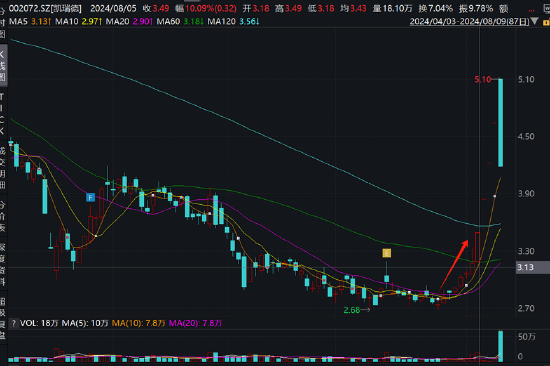Select the K线图 sidebar tab
The width and height of the screenshot is (550, 366).
click(3, 65)
